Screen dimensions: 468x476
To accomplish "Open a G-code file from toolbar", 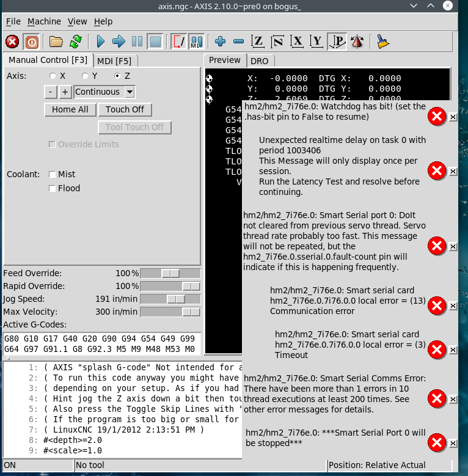I will tap(56, 42).
